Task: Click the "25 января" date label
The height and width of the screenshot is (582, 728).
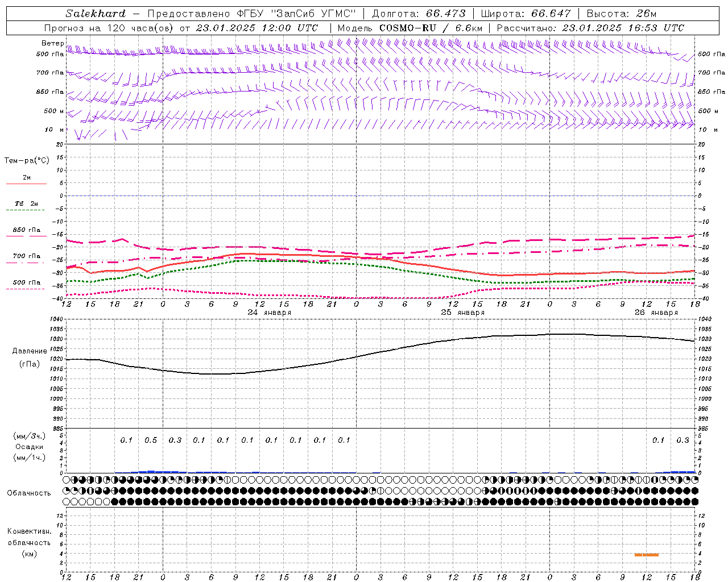Action: 463,313
